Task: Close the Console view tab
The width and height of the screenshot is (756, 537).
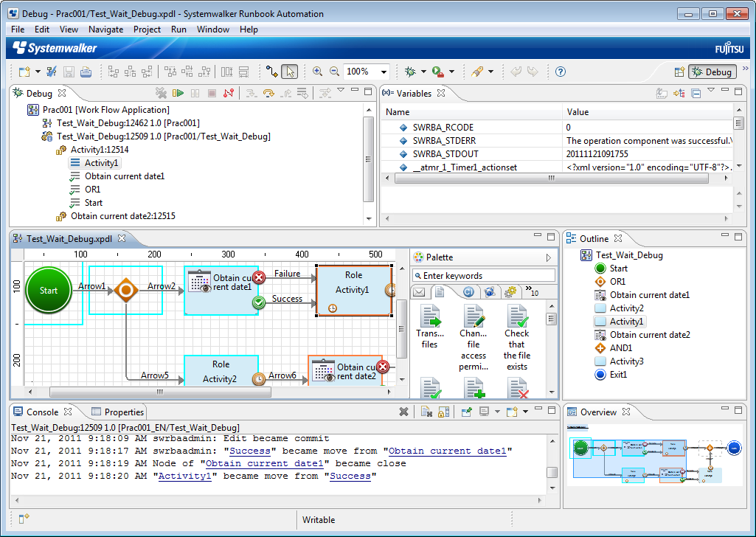Action: tap(68, 412)
